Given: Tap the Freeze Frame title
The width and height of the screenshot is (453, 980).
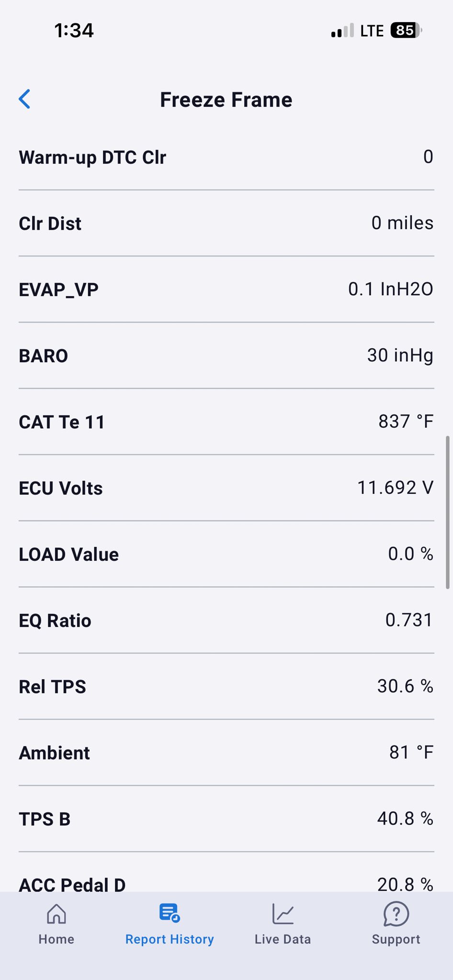Looking at the screenshot, I should [x=226, y=100].
